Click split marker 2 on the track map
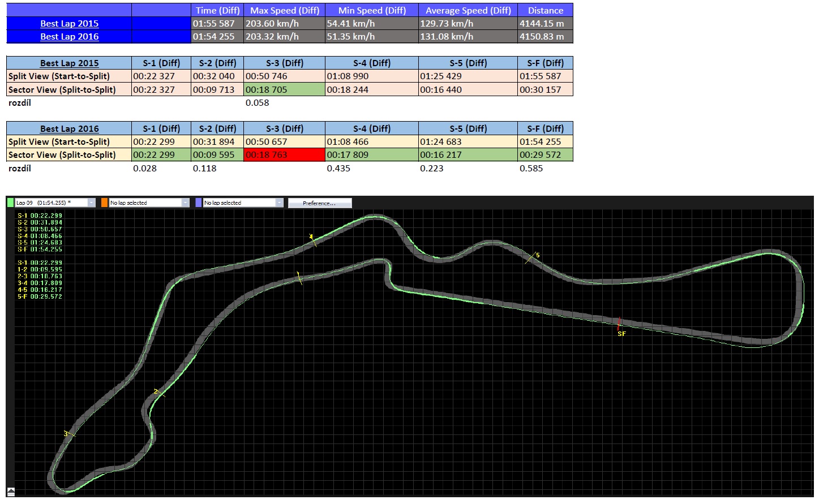This screenshot has width=819, height=504. pyautogui.click(x=158, y=392)
